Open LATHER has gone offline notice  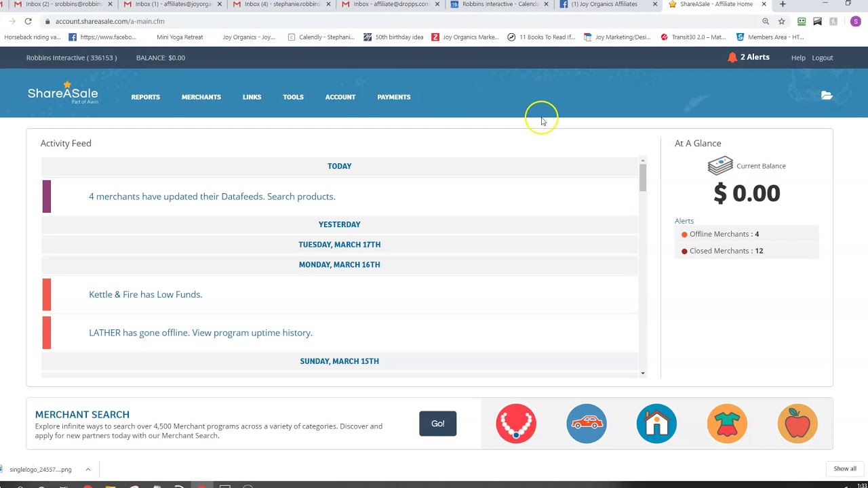tap(201, 333)
